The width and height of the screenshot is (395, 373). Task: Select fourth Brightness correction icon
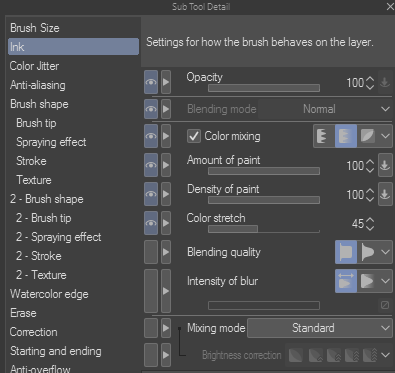(x=352, y=355)
